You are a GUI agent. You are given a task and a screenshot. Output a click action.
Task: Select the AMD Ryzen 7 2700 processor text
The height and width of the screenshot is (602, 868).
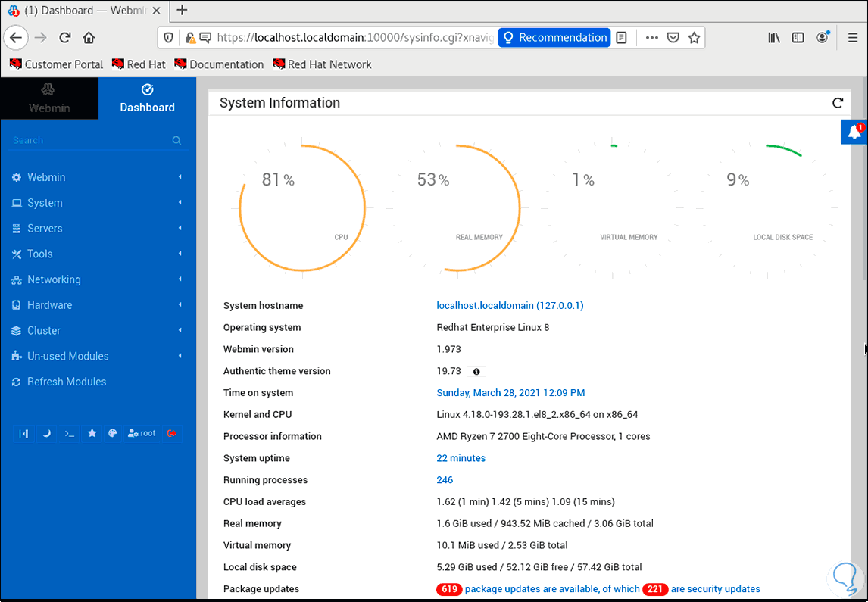(543, 437)
